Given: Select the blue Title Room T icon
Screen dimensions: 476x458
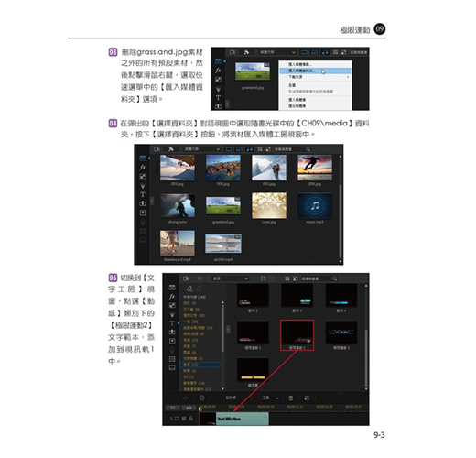Looking at the screenshot, I should tap(172, 323).
